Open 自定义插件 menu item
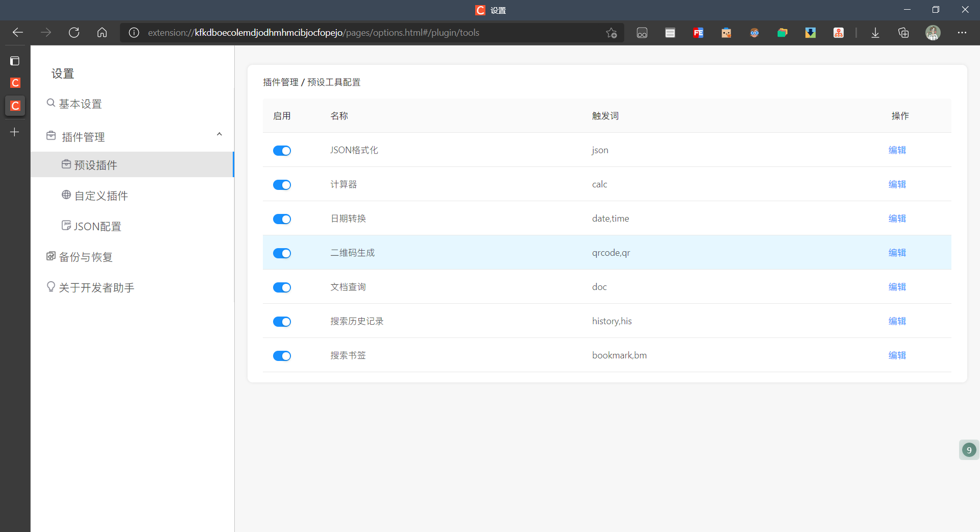 click(x=132, y=196)
